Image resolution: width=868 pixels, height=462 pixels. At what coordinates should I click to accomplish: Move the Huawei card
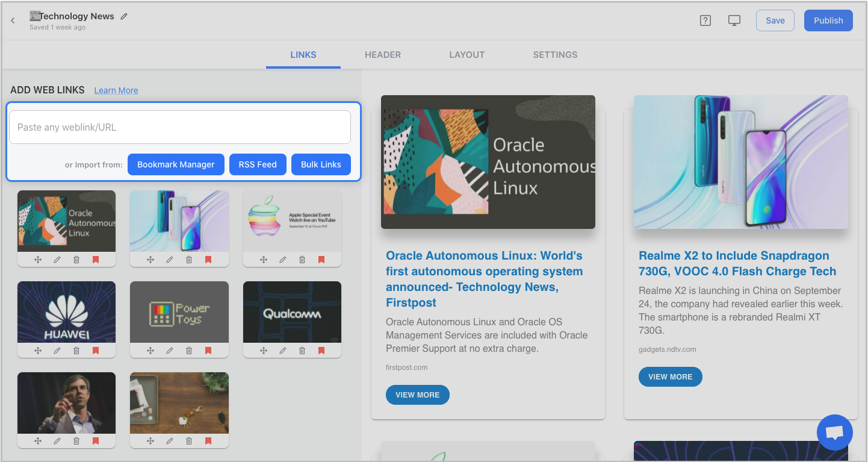(38, 351)
